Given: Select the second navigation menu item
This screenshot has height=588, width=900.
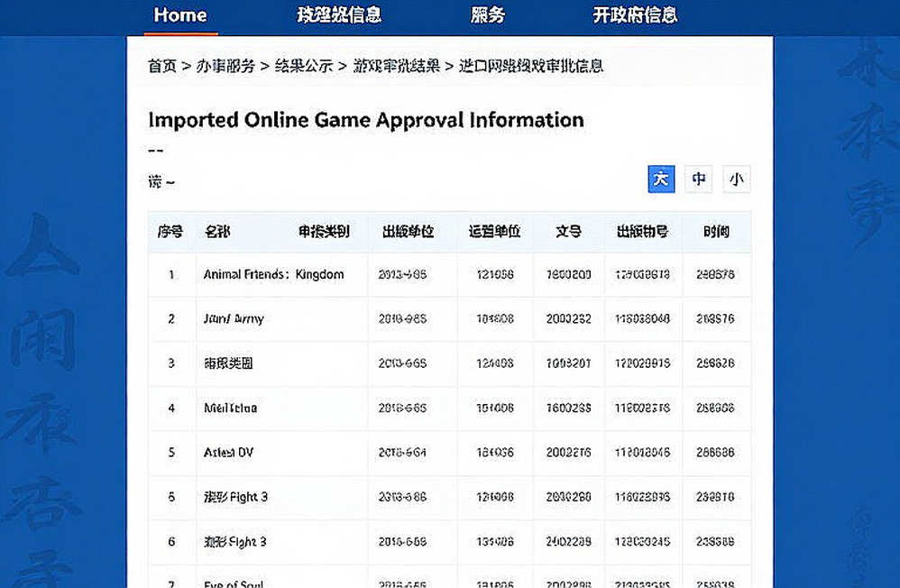Looking at the screenshot, I should [x=339, y=15].
